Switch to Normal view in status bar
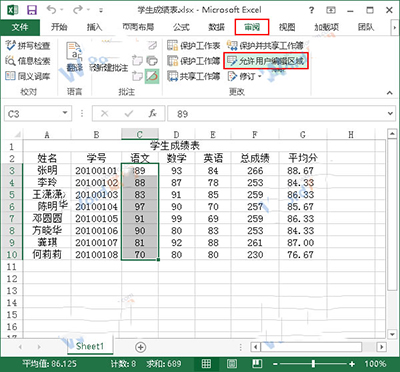Screen dimensions: 400x372 coord(206,363)
